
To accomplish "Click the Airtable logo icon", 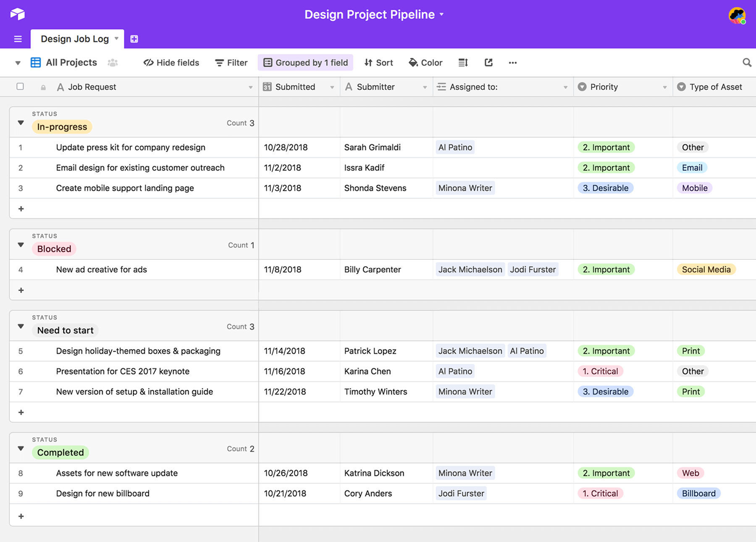I will [x=18, y=14].
